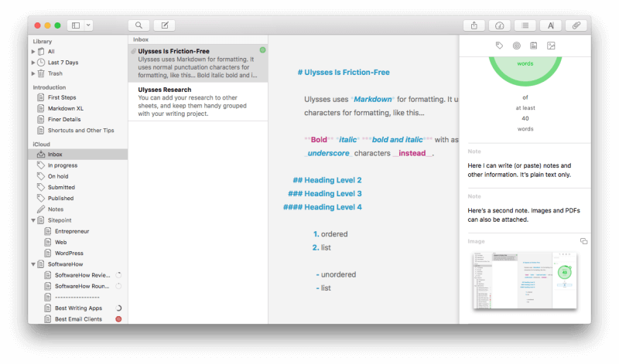Open Markdown XL in sidebar
Screen dimensions: 619x364
(78, 108)
